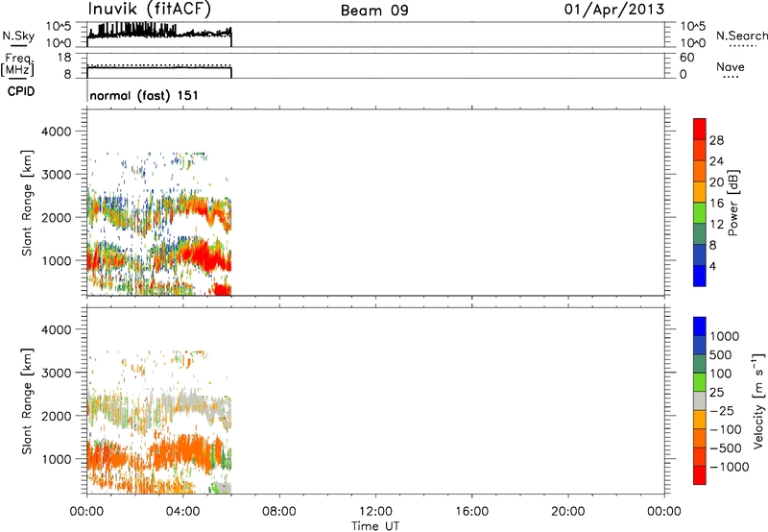Click the 'normal (fast) 151' text
768x532 pixels.
point(144,95)
